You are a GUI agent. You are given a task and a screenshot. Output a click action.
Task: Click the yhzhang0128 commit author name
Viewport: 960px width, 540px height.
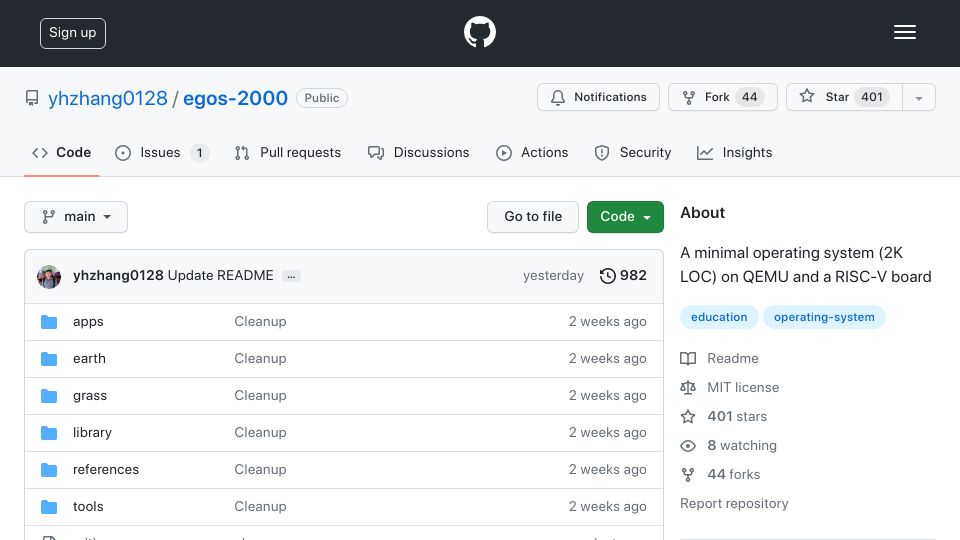118,276
